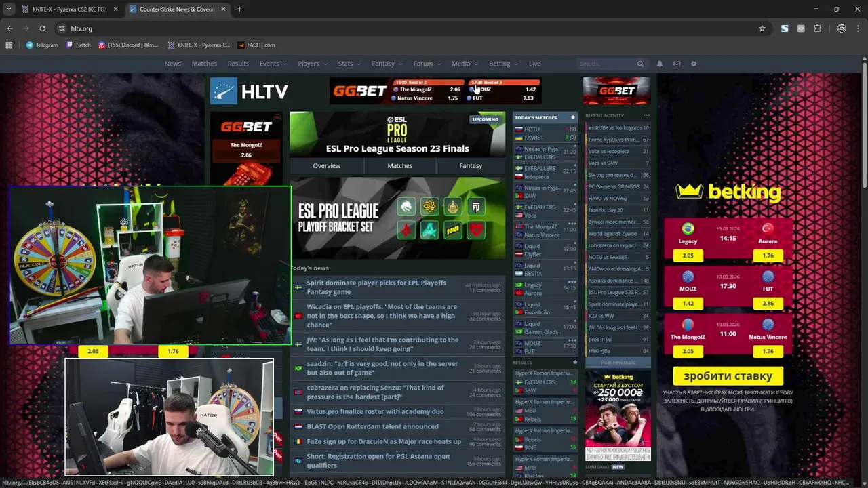The width and height of the screenshot is (868, 488).
Task: Open the notifications bell
Action: pos(660,64)
